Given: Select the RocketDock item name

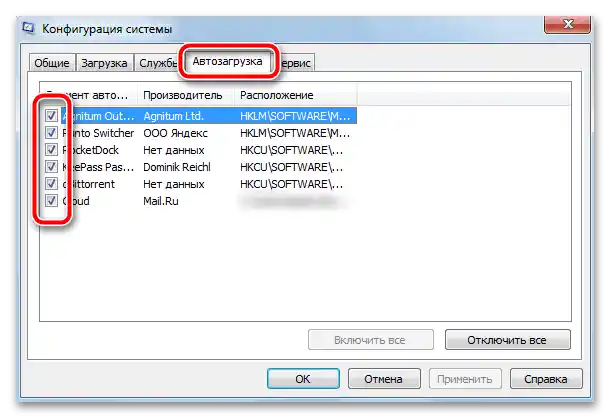Looking at the screenshot, I should click(91, 150).
